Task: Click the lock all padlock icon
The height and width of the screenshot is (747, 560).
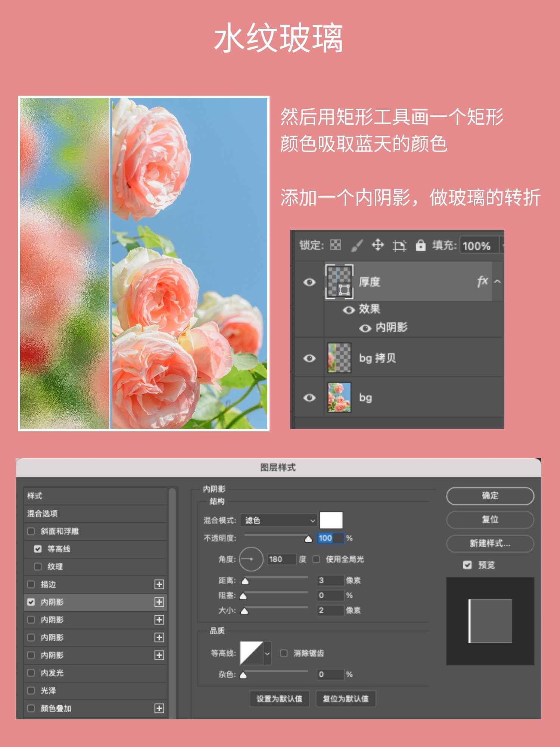Action: pyautogui.click(x=421, y=245)
